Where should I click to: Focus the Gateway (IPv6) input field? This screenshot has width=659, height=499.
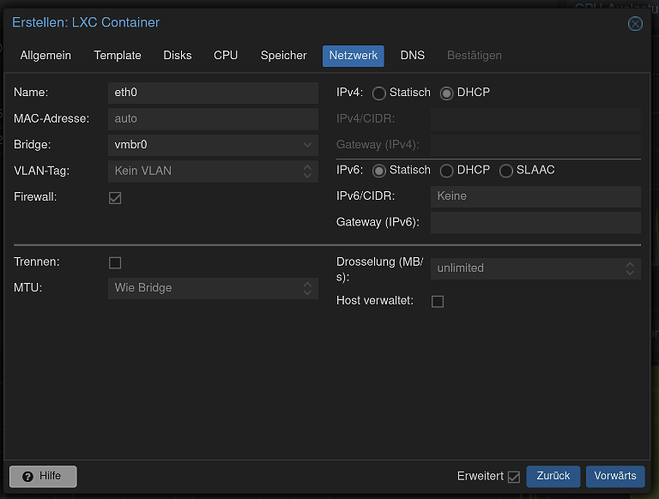536,222
